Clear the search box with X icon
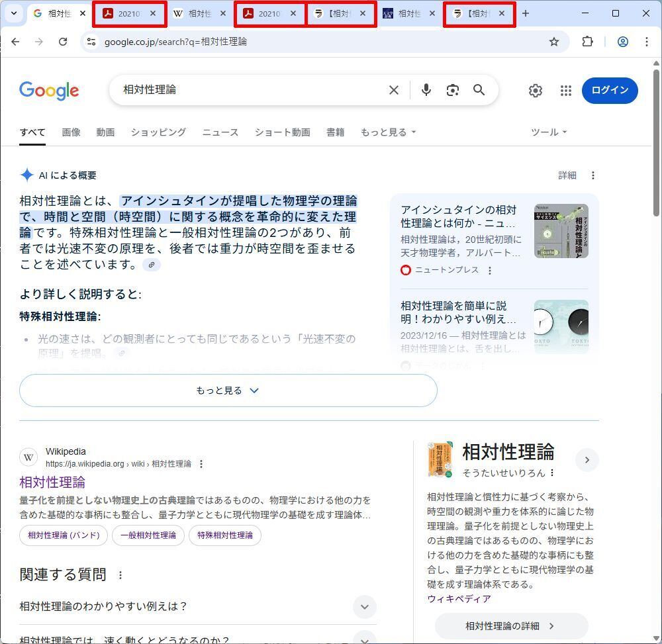The image size is (662, 644). pyautogui.click(x=393, y=90)
